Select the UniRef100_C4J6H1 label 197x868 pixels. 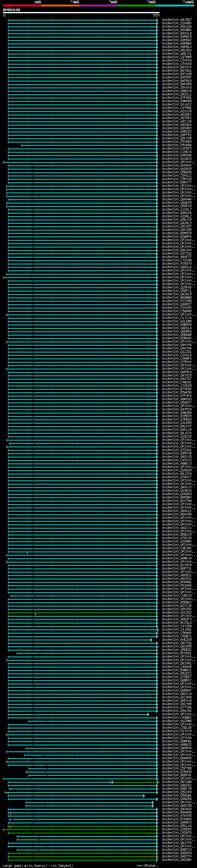pyautogui.click(x=177, y=629)
